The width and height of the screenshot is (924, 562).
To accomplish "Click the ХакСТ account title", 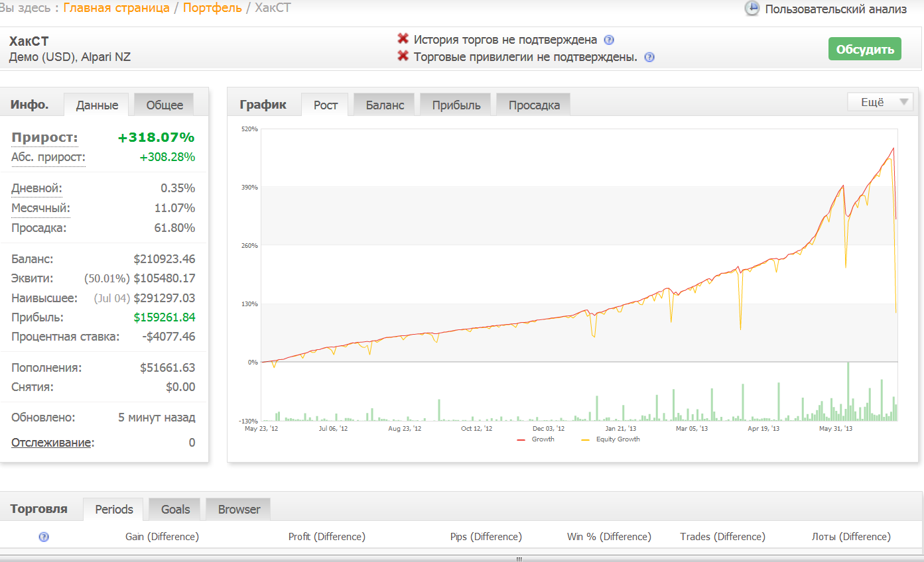I will [29, 42].
